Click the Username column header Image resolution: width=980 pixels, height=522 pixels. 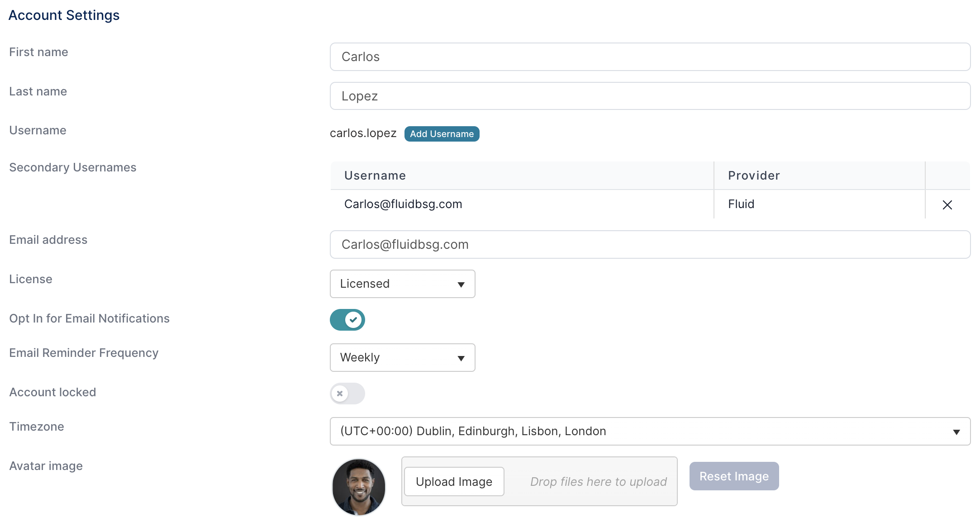(375, 176)
